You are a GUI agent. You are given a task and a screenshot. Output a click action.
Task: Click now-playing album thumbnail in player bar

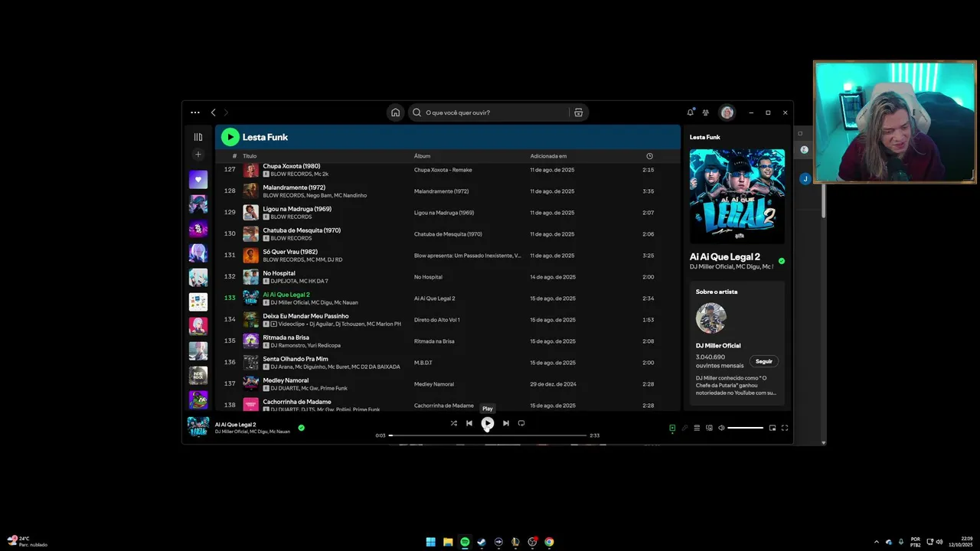[198, 427]
